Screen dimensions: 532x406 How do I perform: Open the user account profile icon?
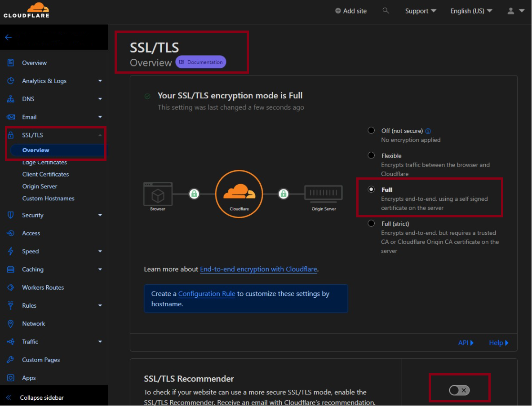coord(515,11)
